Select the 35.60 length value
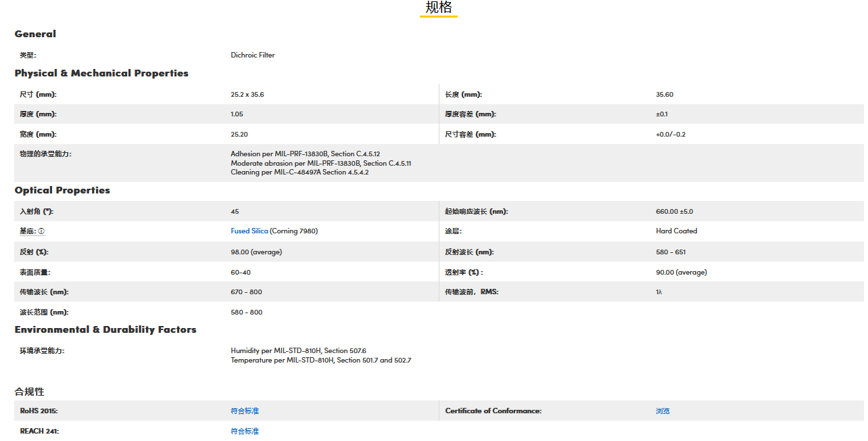Viewport: 868px width, 441px height. pyautogui.click(x=665, y=95)
